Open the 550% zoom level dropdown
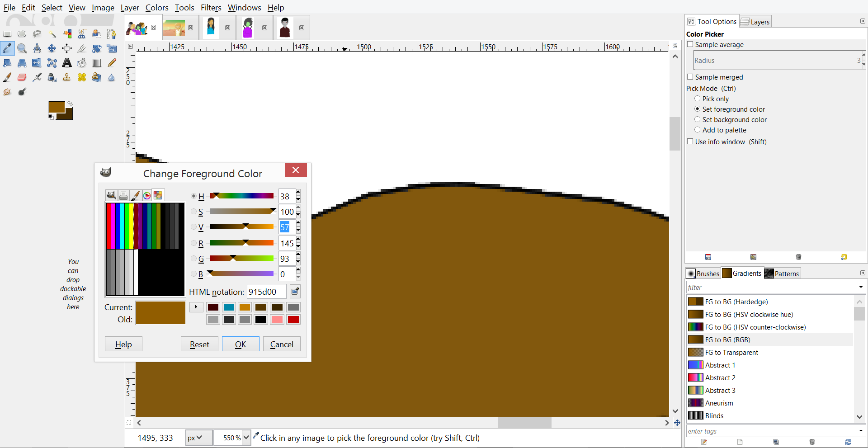The width and height of the screenshot is (868, 448). point(246,438)
